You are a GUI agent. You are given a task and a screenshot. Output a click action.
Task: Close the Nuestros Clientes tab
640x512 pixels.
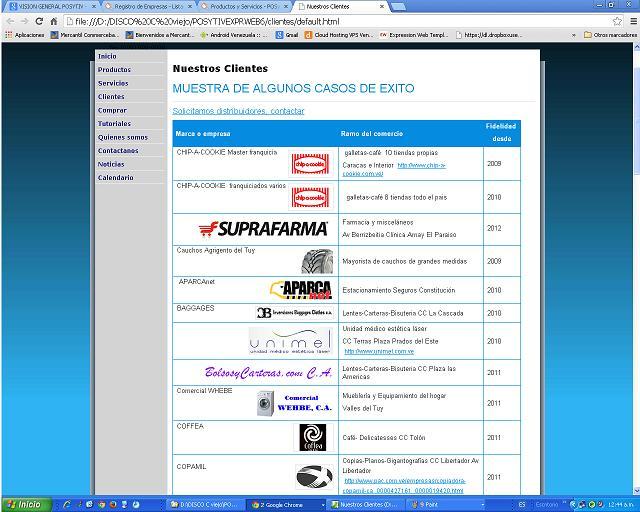click(x=381, y=7)
